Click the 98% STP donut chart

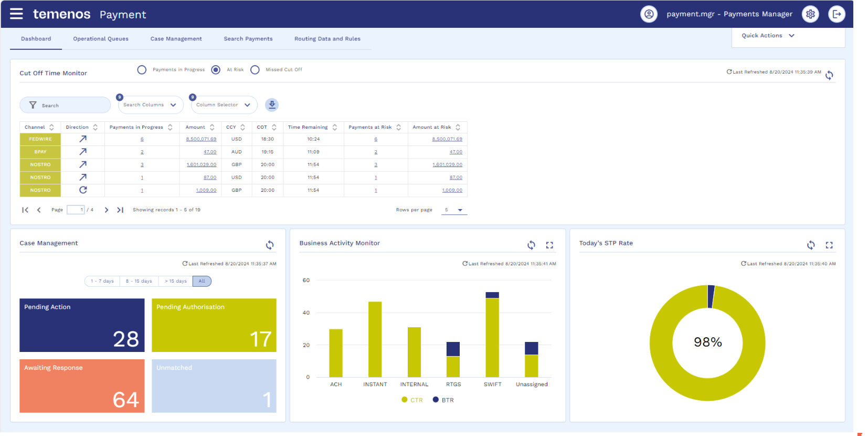tap(707, 343)
